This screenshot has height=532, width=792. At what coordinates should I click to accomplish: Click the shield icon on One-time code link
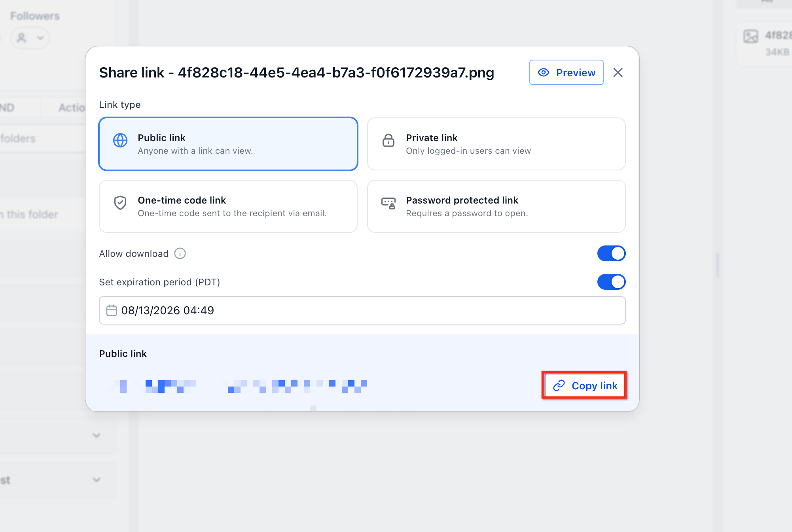(x=120, y=203)
